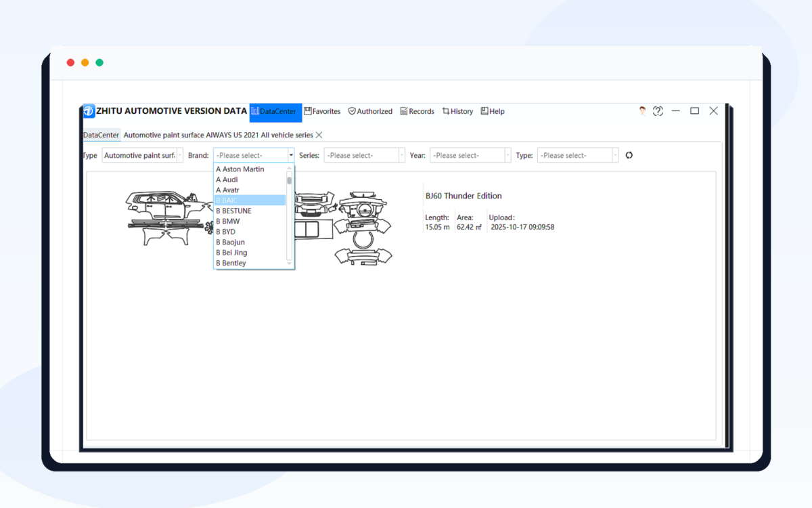Open the Authorized menu
The image size is (812, 508).
pos(370,111)
